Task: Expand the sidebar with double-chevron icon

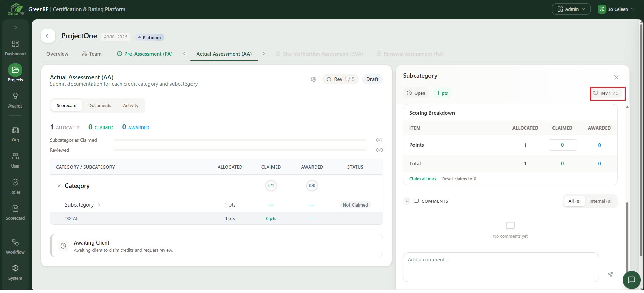Action: point(15,28)
